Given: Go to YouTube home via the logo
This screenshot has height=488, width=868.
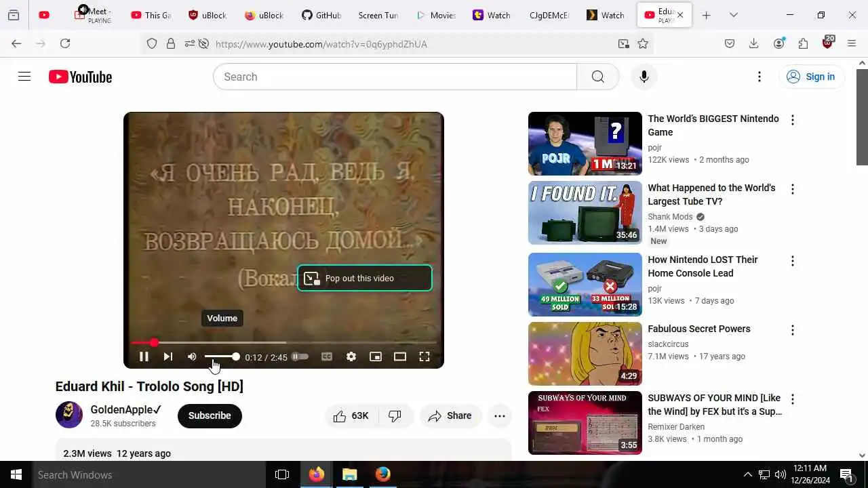Looking at the screenshot, I should 80,77.
